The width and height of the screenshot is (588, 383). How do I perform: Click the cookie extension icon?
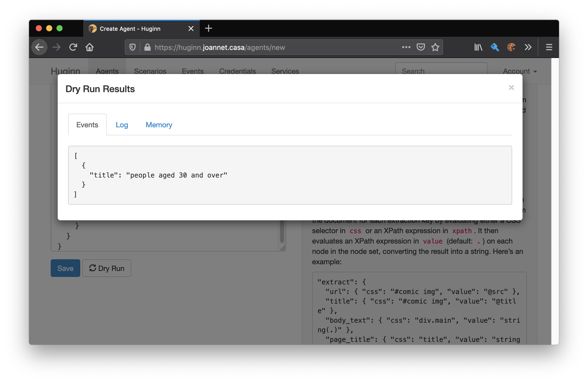click(x=511, y=47)
